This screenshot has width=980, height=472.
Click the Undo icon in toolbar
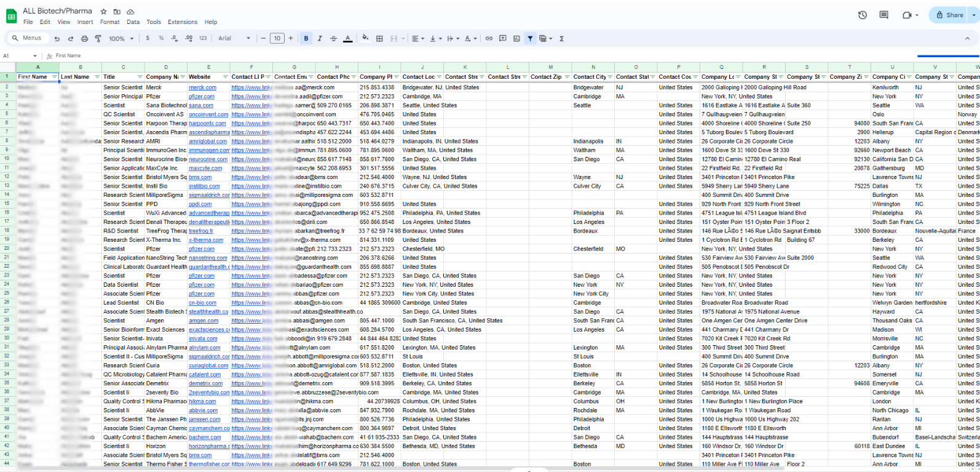click(57, 39)
